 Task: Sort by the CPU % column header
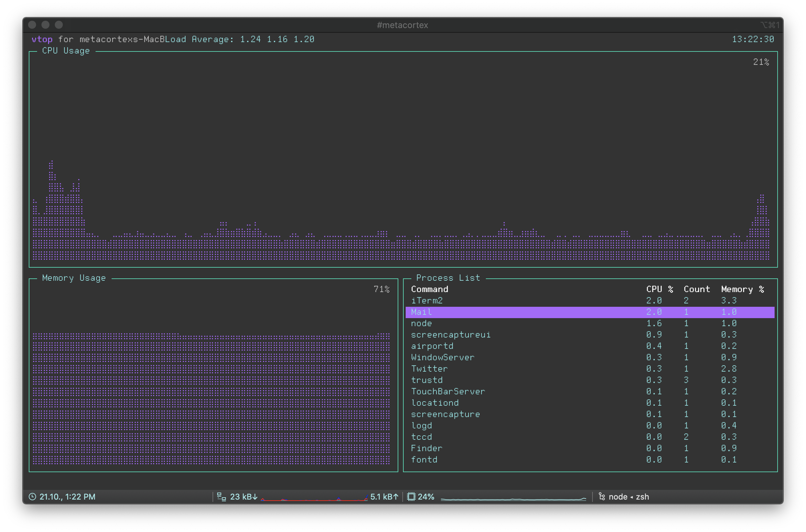tap(659, 289)
